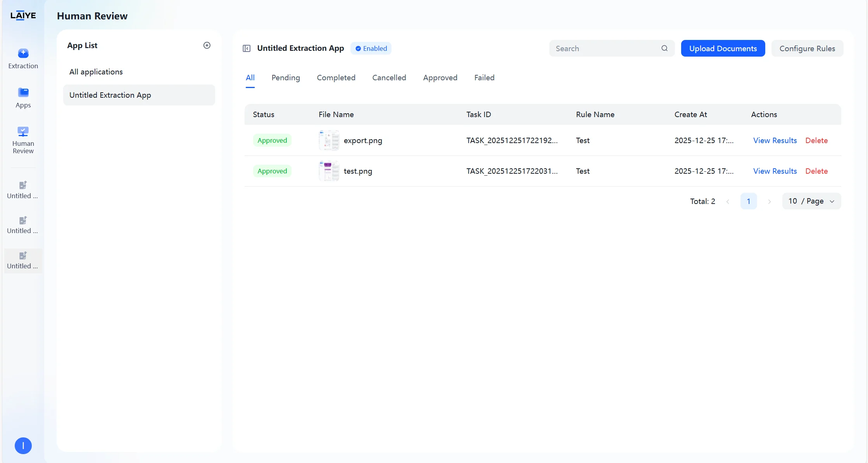Open the first Untitled app shortcut
The image size is (868, 463).
[x=22, y=190]
